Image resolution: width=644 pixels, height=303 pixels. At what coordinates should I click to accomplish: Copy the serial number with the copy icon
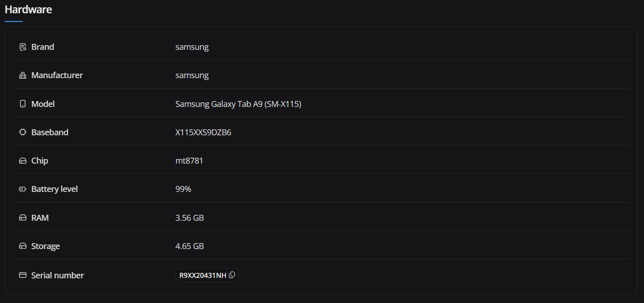232,275
